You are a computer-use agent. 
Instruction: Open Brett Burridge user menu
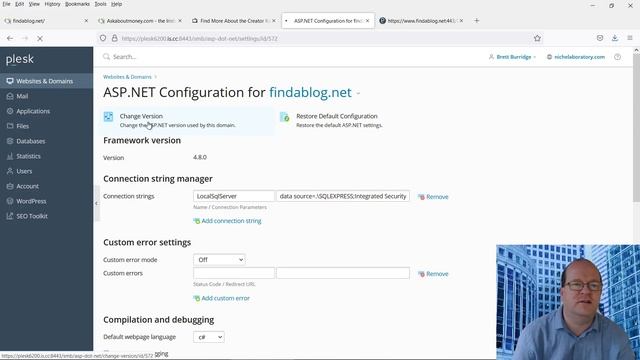[x=512, y=57]
